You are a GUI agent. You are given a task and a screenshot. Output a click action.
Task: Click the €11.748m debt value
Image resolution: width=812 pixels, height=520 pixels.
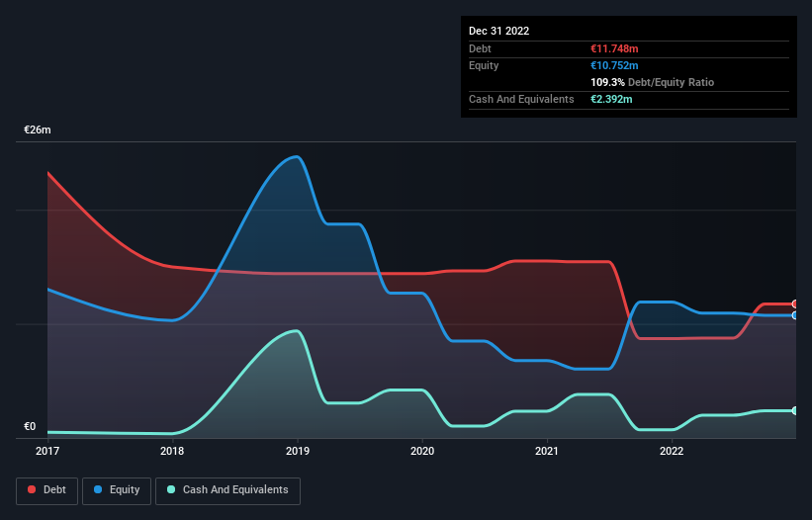tap(614, 48)
